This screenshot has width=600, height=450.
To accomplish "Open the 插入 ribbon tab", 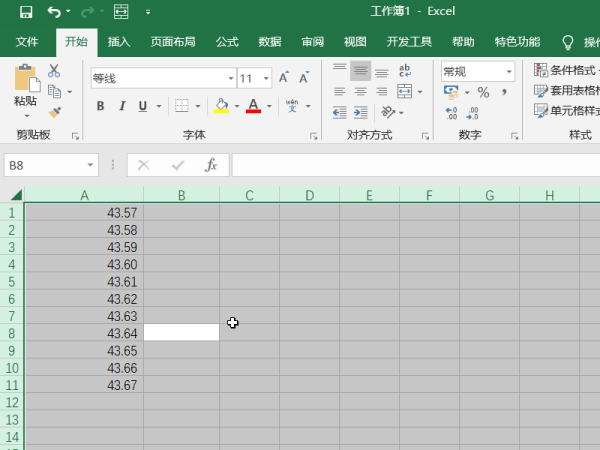I will coord(119,42).
